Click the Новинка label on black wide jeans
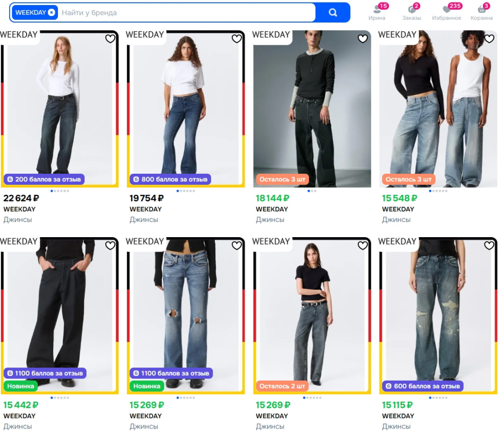Viewport: 504px width, 432px height. (21, 386)
